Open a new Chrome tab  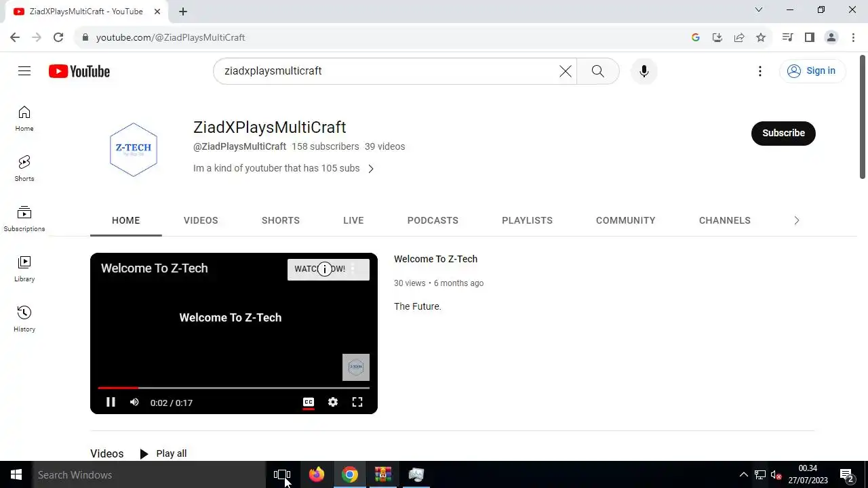point(183,11)
